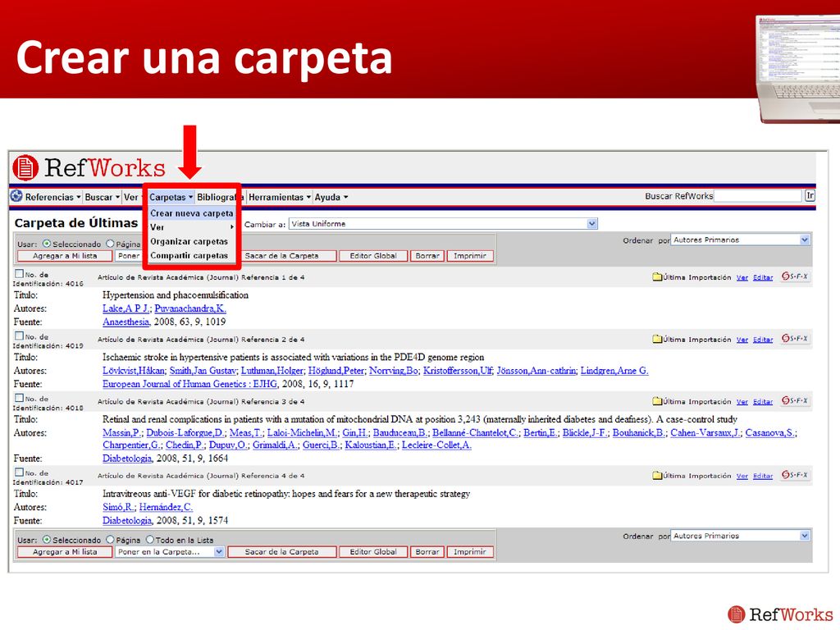Expand the Buscar menu
The image size is (840, 630).
(x=102, y=197)
